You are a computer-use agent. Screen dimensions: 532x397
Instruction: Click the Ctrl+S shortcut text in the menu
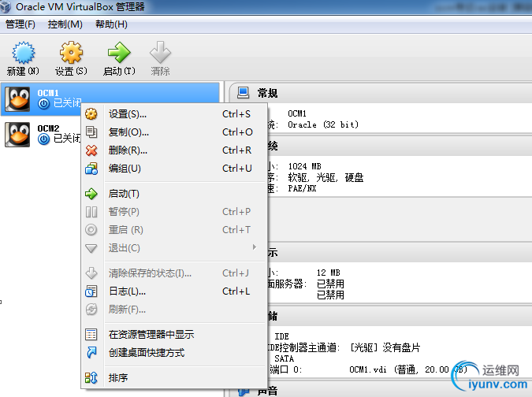pyautogui.click(x=236, y=114)
